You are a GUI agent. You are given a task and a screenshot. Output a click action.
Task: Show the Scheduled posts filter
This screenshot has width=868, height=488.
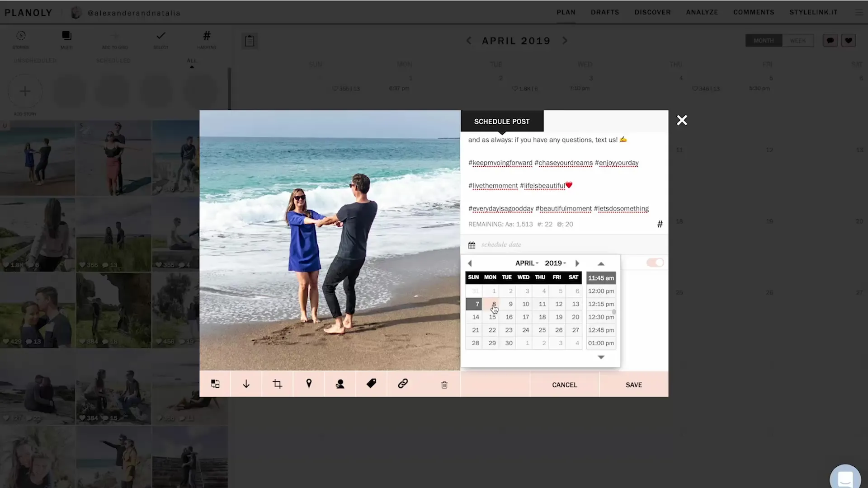tap(113, 61)
